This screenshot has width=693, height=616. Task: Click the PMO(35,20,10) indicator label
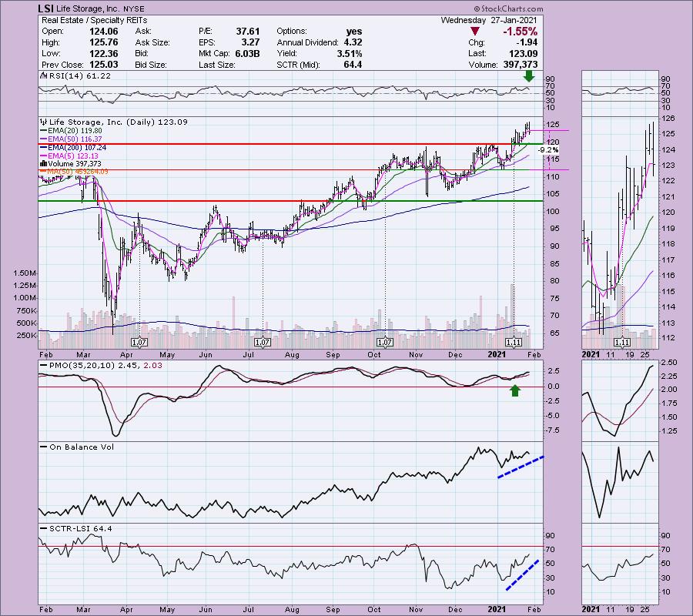[105, 366]
